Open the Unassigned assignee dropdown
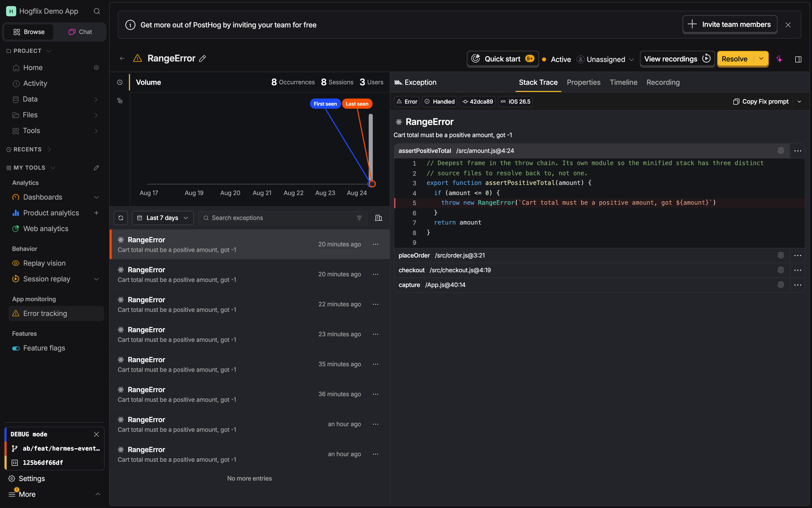This screenshot has width=812, height=508. (x=605, y=59)
